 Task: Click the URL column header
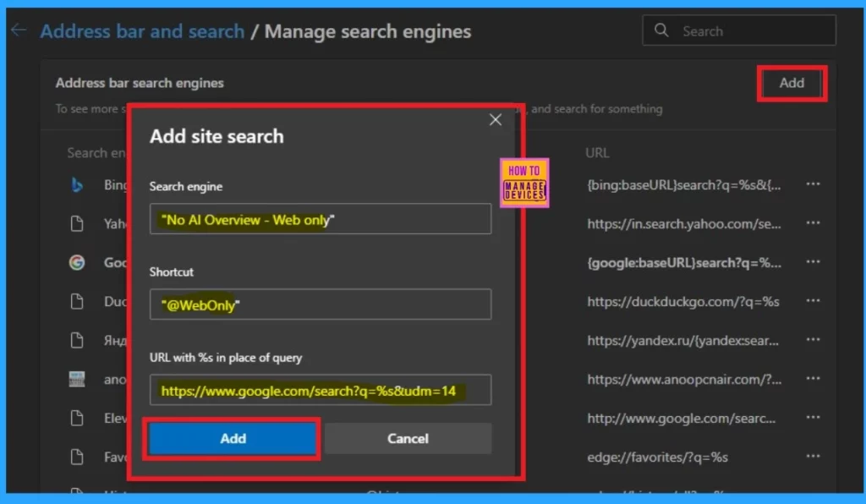(597, 152)
